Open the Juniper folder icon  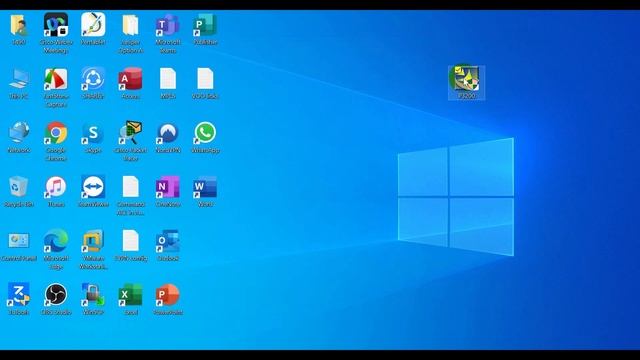pos(130,25)
